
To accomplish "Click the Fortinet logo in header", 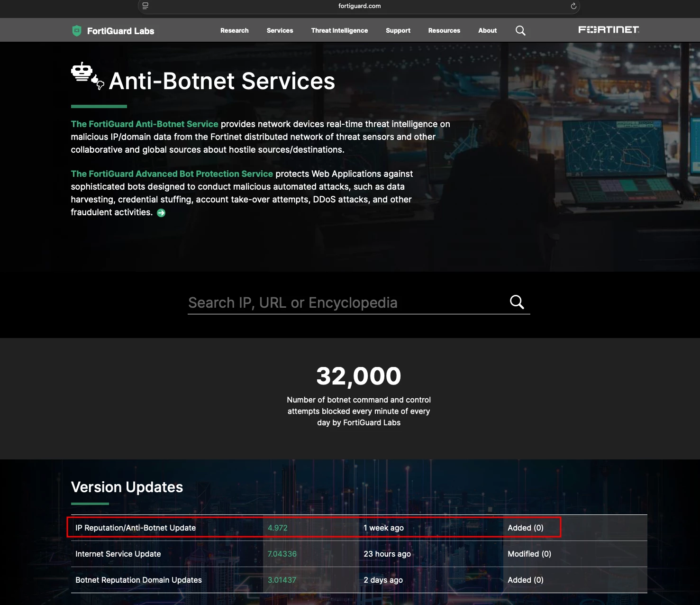I will 609,30.
